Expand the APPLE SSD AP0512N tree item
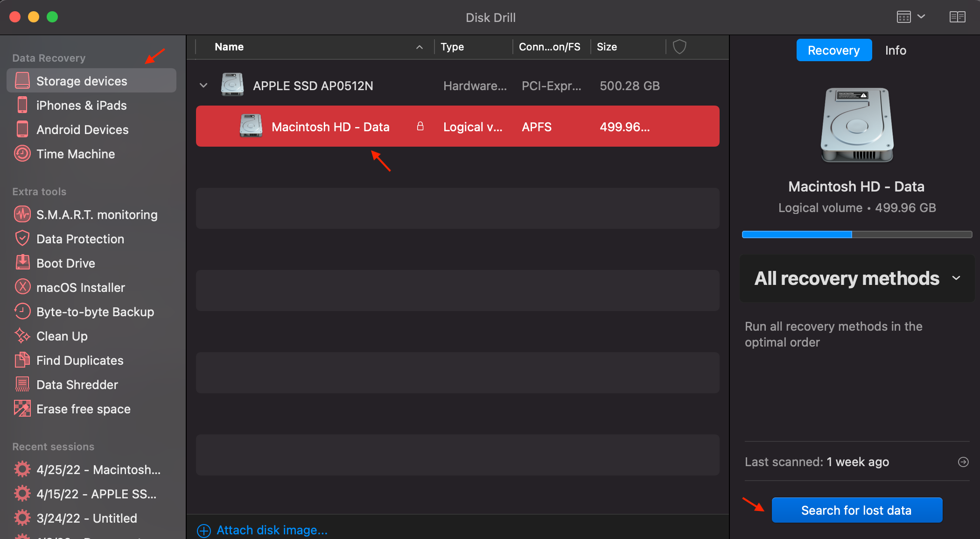Image resolution: width=980 pixels, height=539 pixels. point(203,85)
